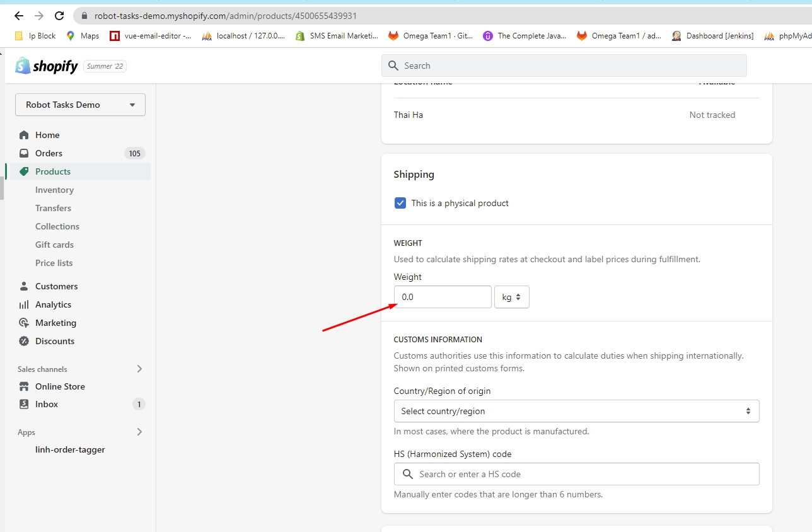Open Inventory in the Products submenu

(x=54, y=190)
